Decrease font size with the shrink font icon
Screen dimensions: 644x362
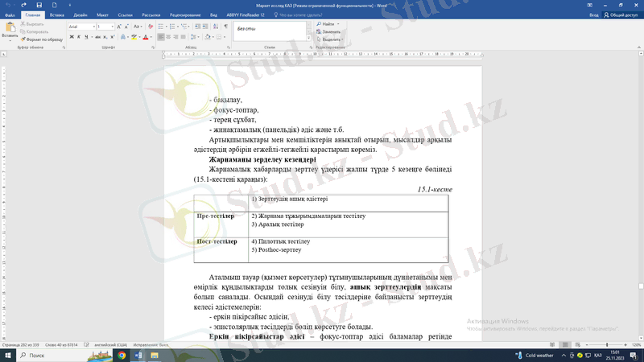(126, 27)
